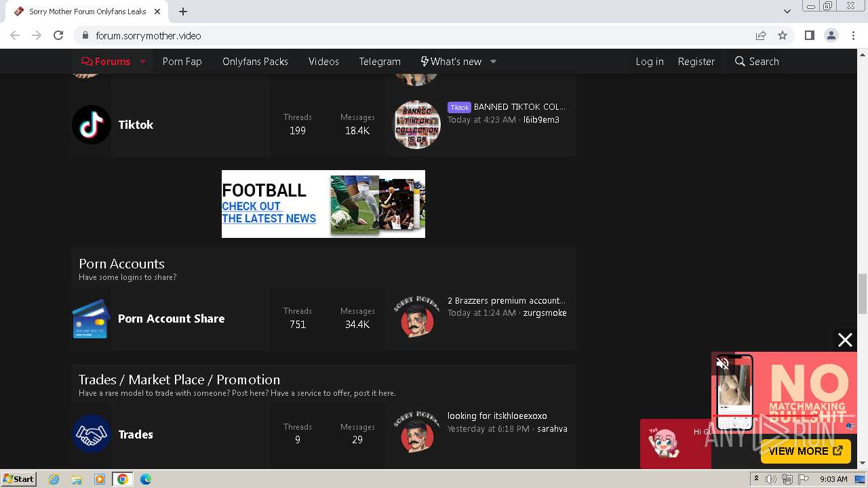Open the Tiktok forum title link
The image size is (868, 488).
coord(136,125)
